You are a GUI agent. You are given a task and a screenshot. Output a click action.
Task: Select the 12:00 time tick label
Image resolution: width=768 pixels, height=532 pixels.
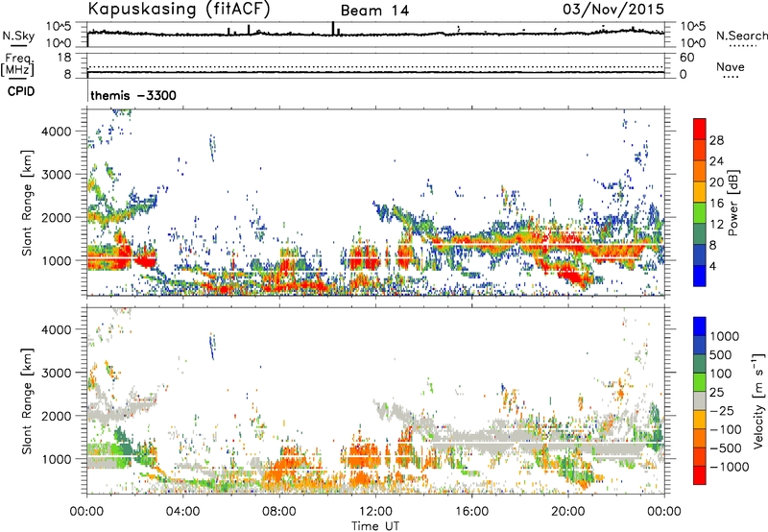click(x=375, y=512)
